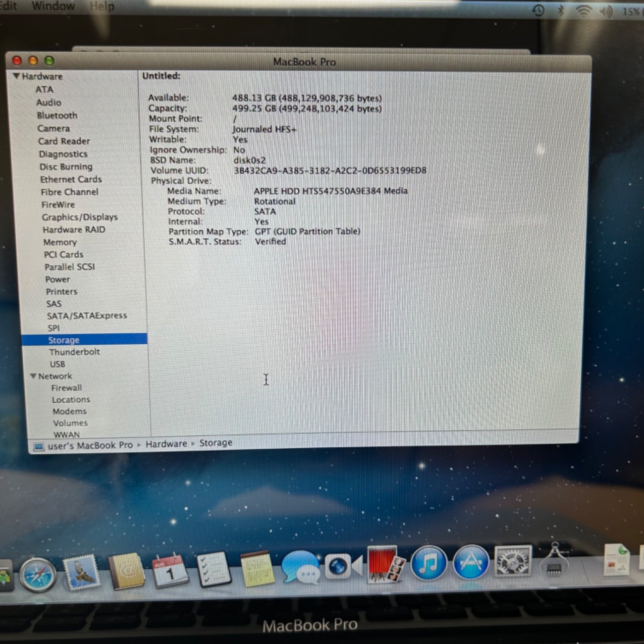Viewport: 644px width, 644px height.
Task: Click Hardware in the bottom path bar
Action: pyautogui.click(x=166, y=444)
